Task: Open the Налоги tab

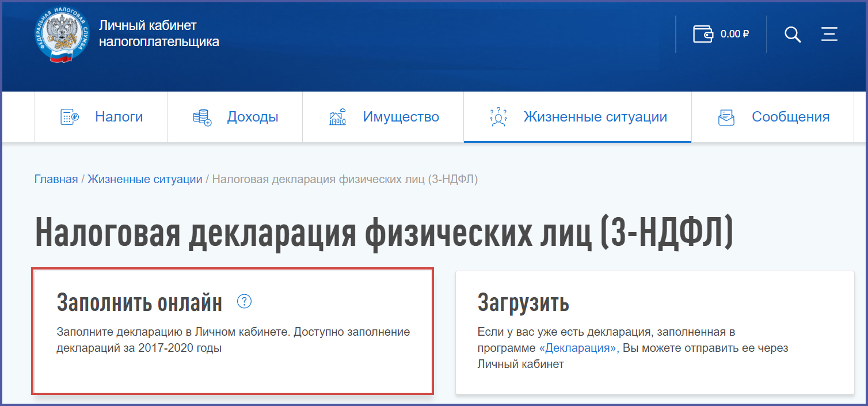Action: [101, 117]
